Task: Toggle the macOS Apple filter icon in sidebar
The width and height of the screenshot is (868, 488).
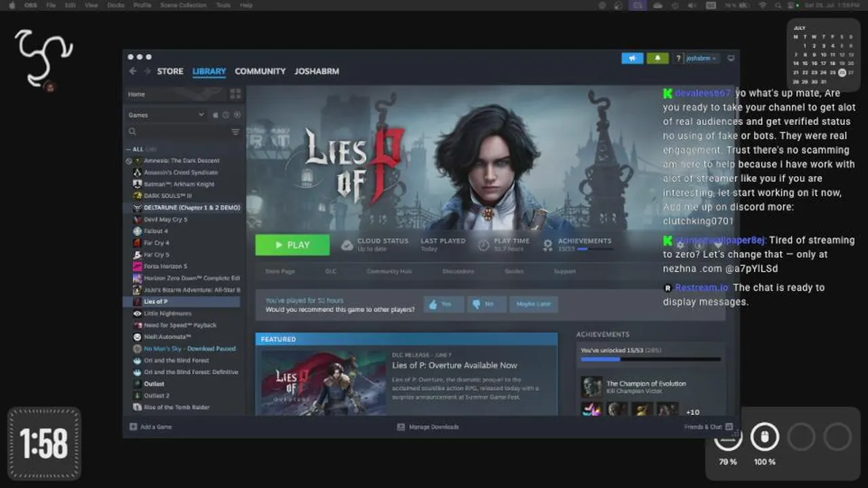Action: click(x=216, y=115)
